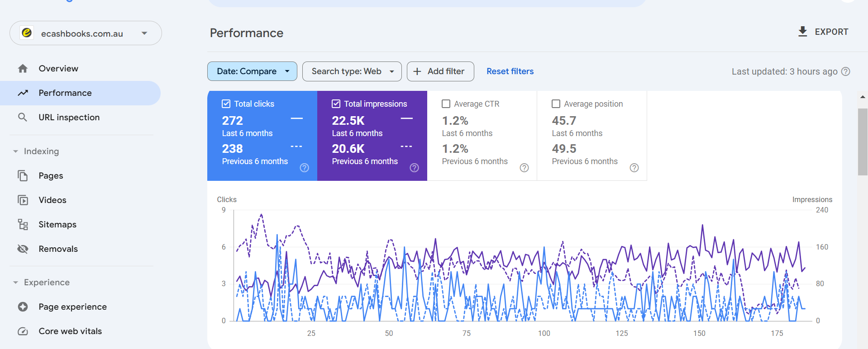Viewport: 868px width, 349px height.
Task: Click the Sitemaps tree icon
Action: pyautogui.click(x=23, y=225)
